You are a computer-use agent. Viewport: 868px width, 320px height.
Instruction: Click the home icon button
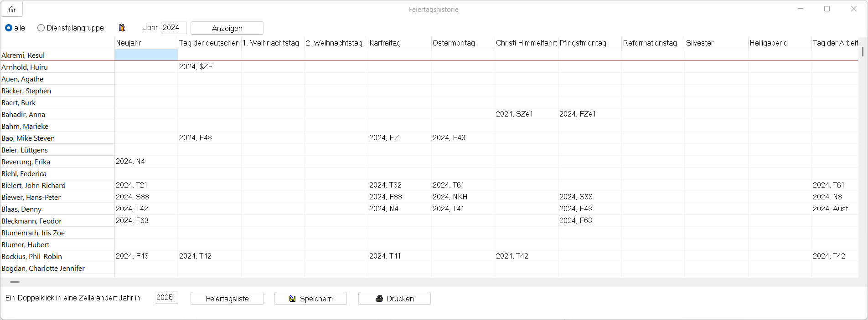(12, 9)
